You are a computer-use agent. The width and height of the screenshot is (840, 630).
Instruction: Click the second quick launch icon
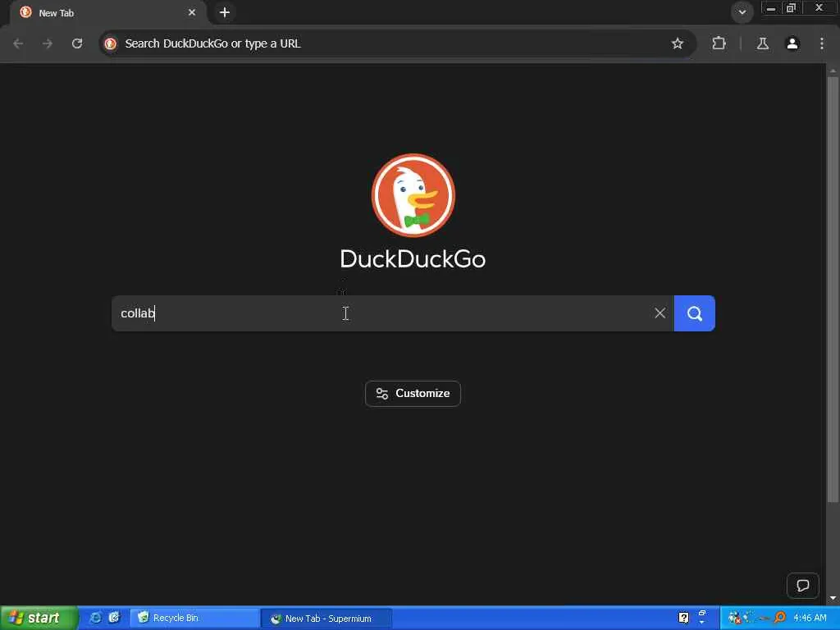point(114,618)
